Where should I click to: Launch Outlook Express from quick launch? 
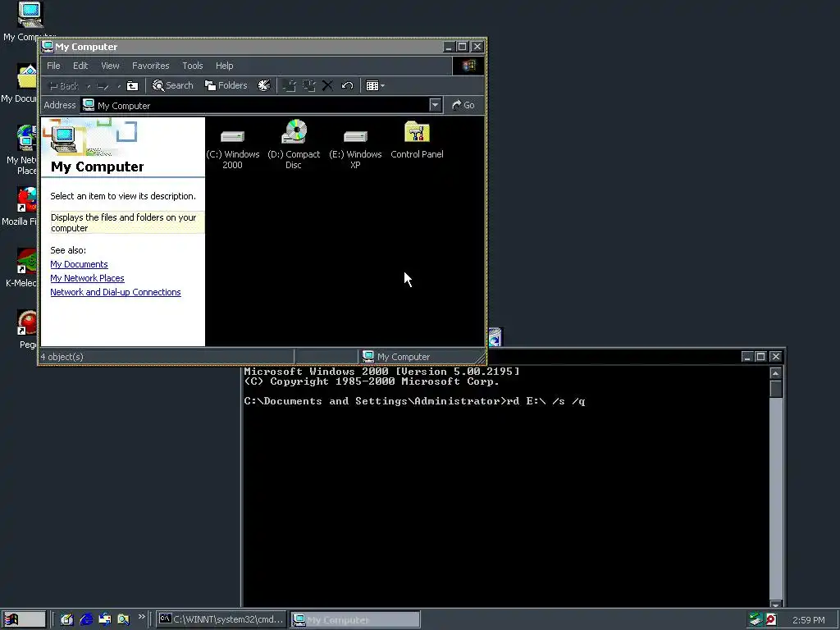[105, 620]
